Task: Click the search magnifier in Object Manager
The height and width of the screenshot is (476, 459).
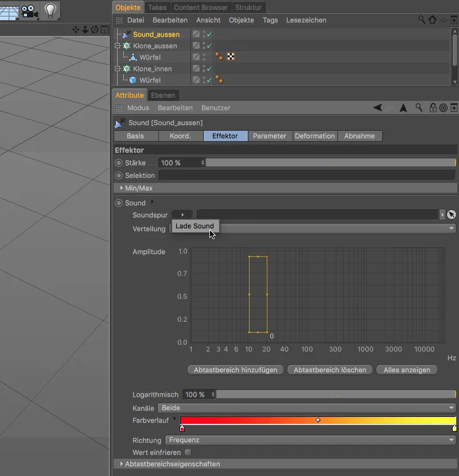Action: coord(422,20)
